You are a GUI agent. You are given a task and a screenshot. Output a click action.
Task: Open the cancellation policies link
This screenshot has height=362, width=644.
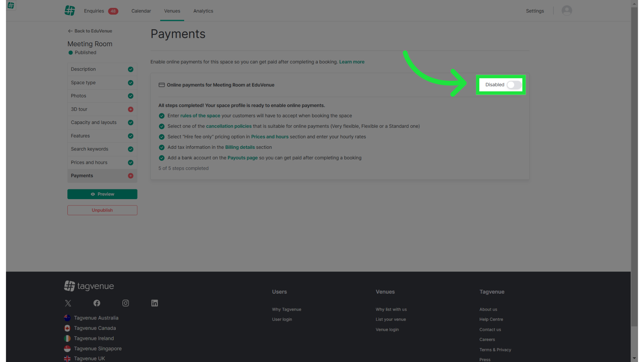[x=229, y=126]
